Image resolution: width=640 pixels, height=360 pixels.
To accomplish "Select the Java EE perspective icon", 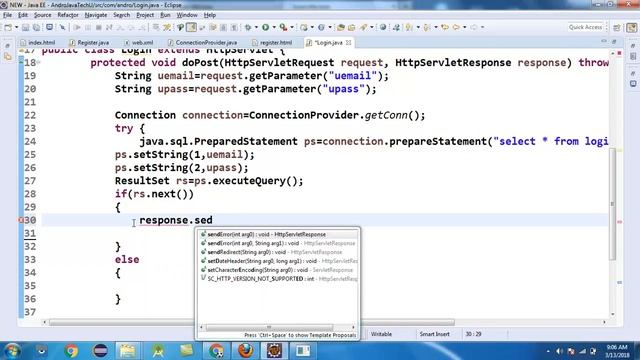I will [632, 27].
